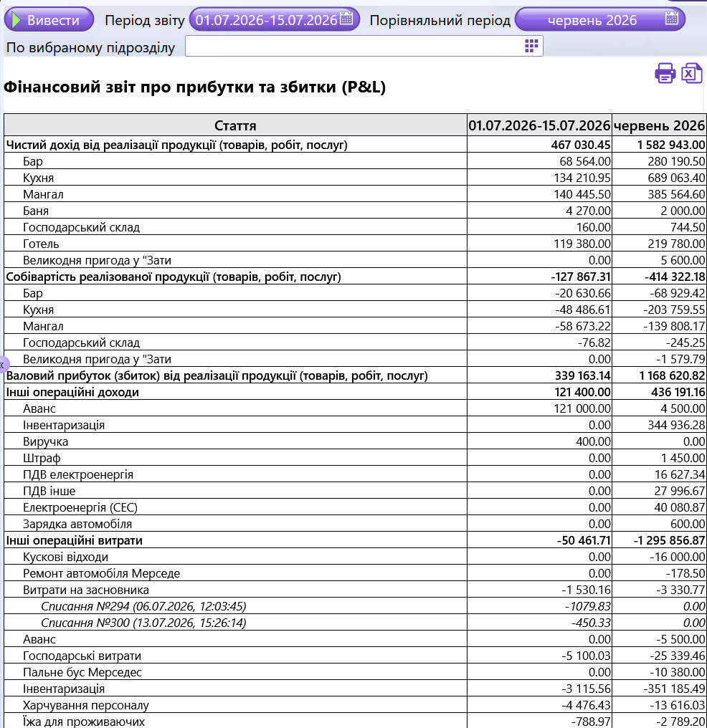Select Харчування персоналу row
707x728 pixels.
click(x=355, y=705)
